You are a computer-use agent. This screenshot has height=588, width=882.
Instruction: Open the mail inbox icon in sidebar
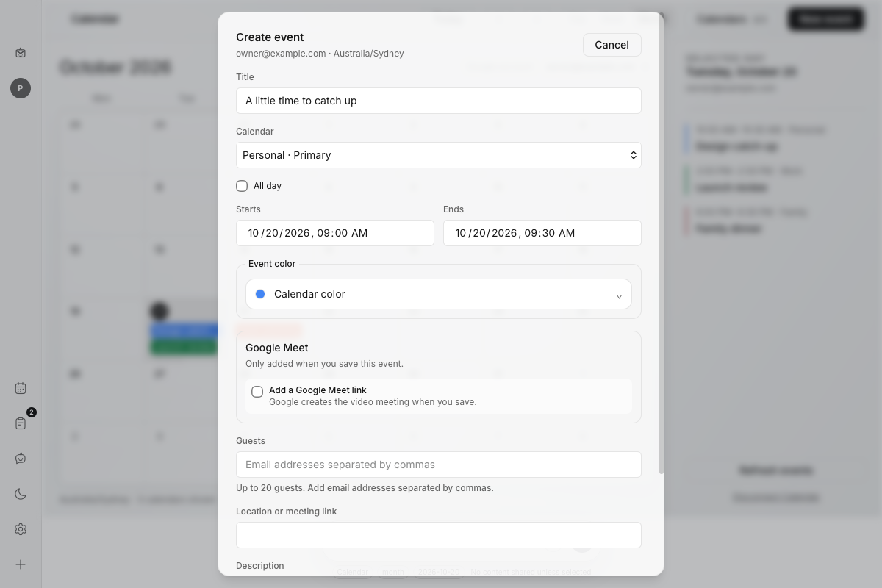(x=21, y=53)
